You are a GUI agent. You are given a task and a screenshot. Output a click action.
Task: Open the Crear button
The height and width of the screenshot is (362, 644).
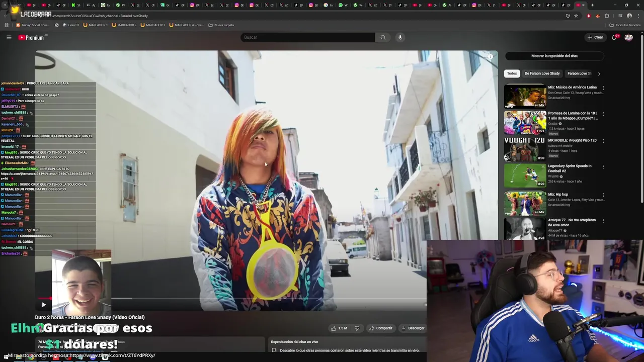(x=595, y=37)
